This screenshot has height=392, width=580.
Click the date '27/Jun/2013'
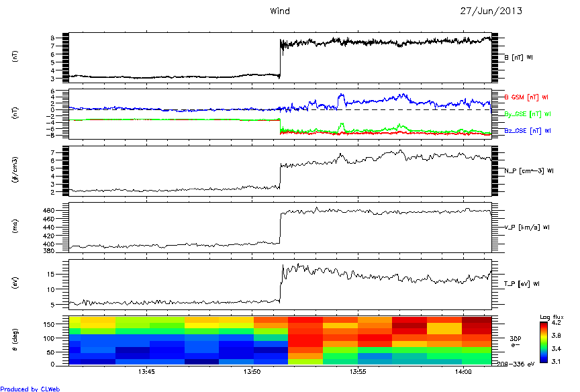[x=491, y=11]
